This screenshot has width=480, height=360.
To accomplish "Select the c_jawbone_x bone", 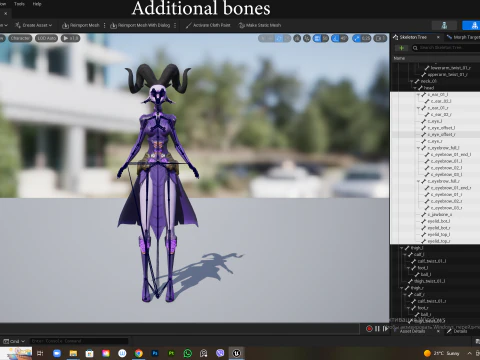I will [435, 215].
